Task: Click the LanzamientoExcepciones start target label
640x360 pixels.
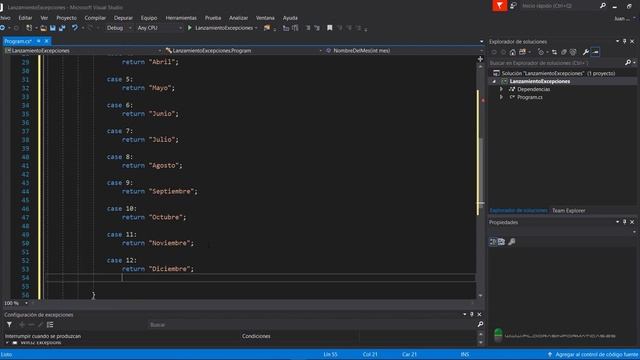Action: (x=224, y=28)
